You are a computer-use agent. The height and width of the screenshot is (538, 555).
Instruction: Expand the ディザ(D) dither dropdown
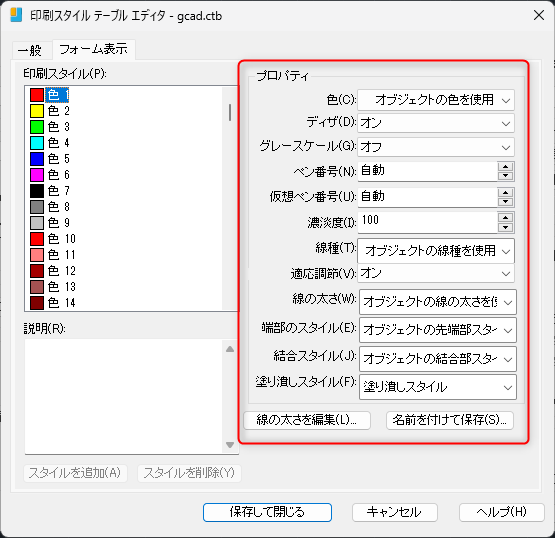pos(436,123)
